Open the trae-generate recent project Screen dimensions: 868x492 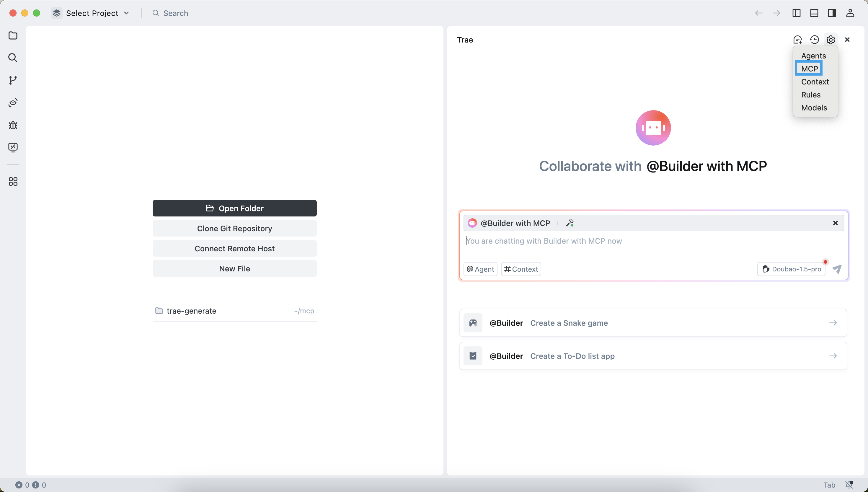pos(191,311)
